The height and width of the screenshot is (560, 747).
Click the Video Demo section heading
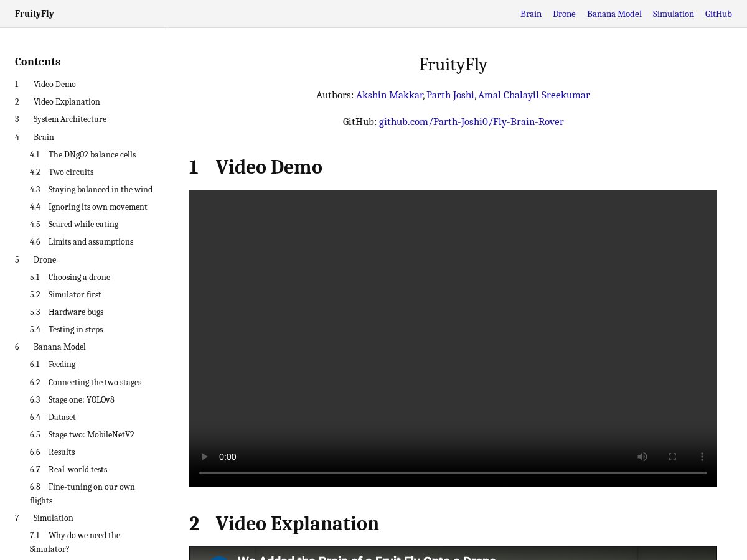pos(256,167)
